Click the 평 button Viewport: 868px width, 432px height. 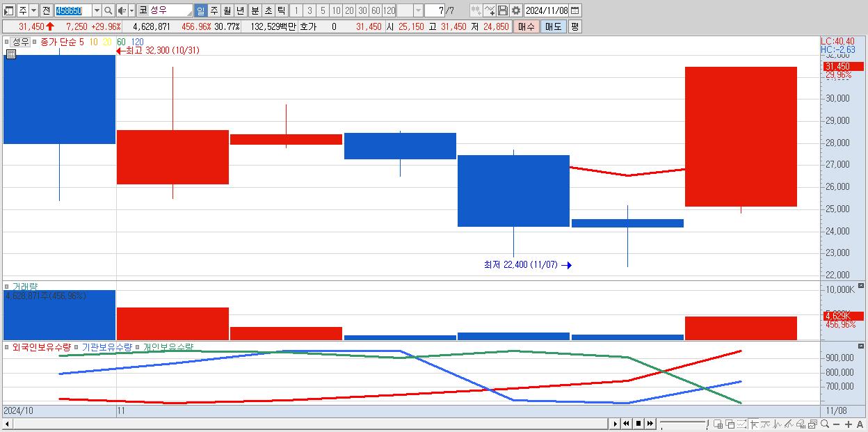pos(574,26)
